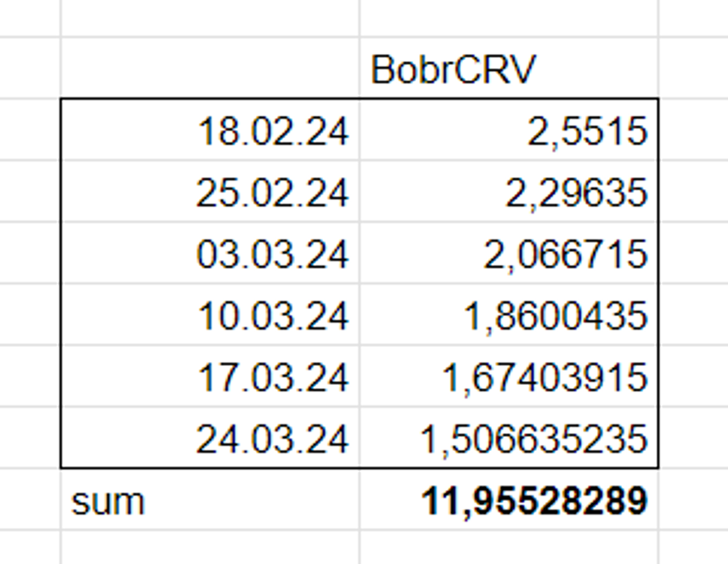Click the value cell 2,5515
This screenshot has width=728, height=564.
(x=509, y=130)
